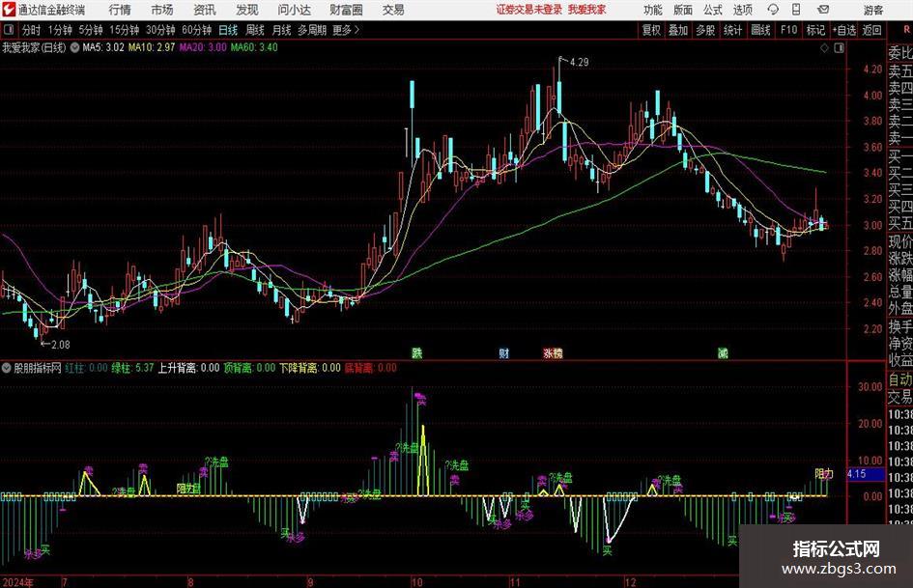Click the red 我爱我家 stock name
This screenshot has height=588, width=913.
[587, 10]
